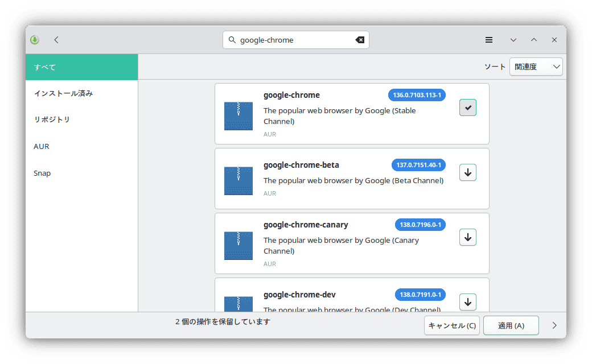Maximize the window with up chevron
The image size is (592, 364).
(x=534, y=40)
